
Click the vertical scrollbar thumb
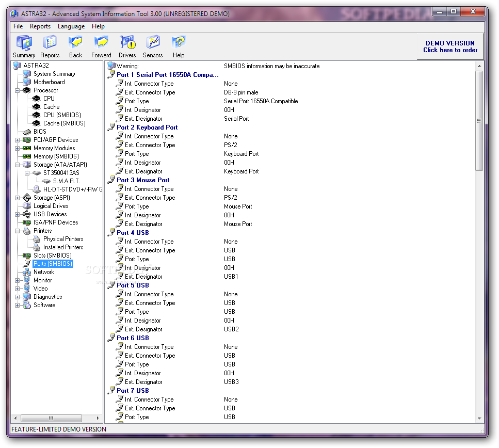479,121
